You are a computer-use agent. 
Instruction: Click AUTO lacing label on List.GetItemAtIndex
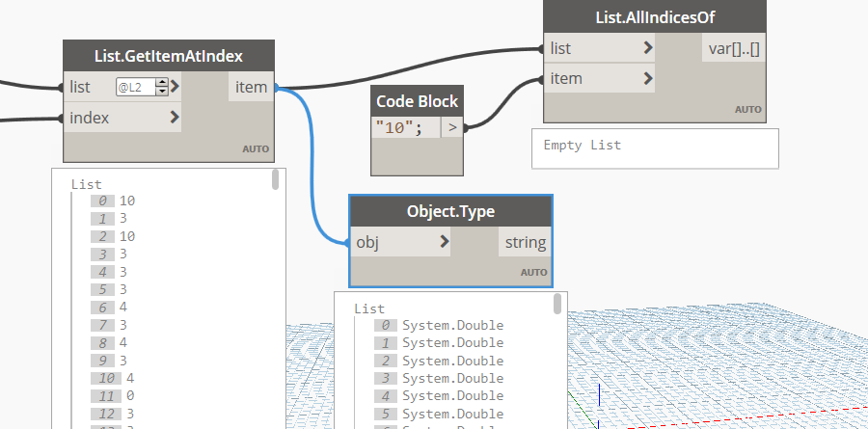tap(256, 148)
